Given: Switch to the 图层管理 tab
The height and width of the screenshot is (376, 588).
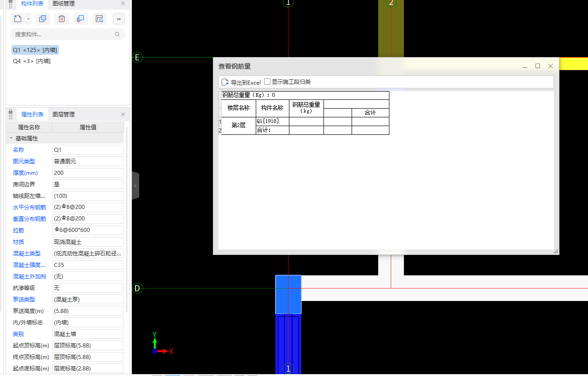Looking at the screenshot, I should pyautogui.click(x=64, y=114).
